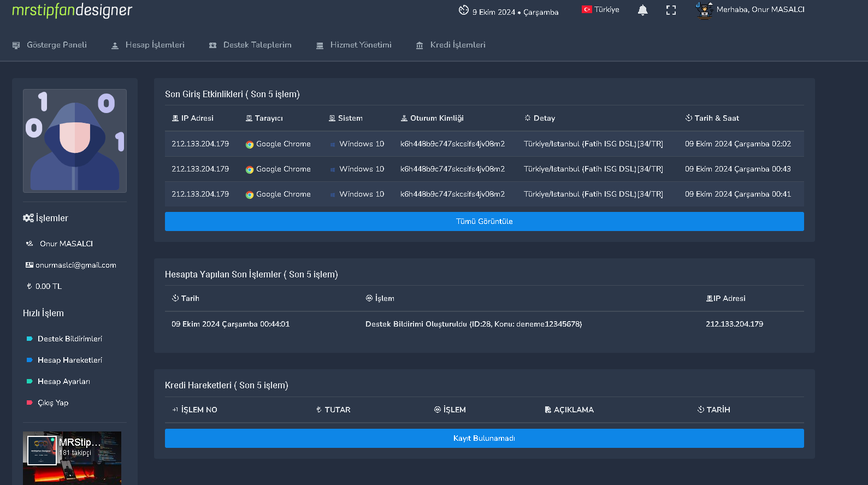
Task: Click the cyan Destek Bildirimleri tag icon
Action: point(29,339)
